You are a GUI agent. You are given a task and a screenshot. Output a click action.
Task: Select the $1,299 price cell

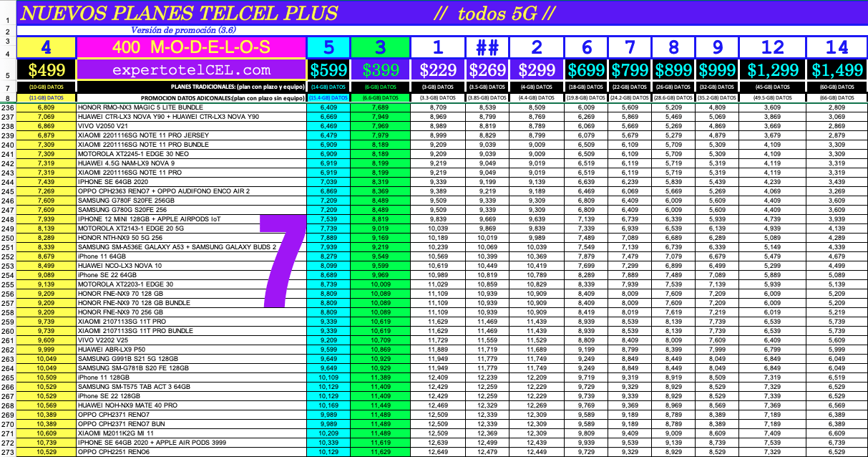773,70
